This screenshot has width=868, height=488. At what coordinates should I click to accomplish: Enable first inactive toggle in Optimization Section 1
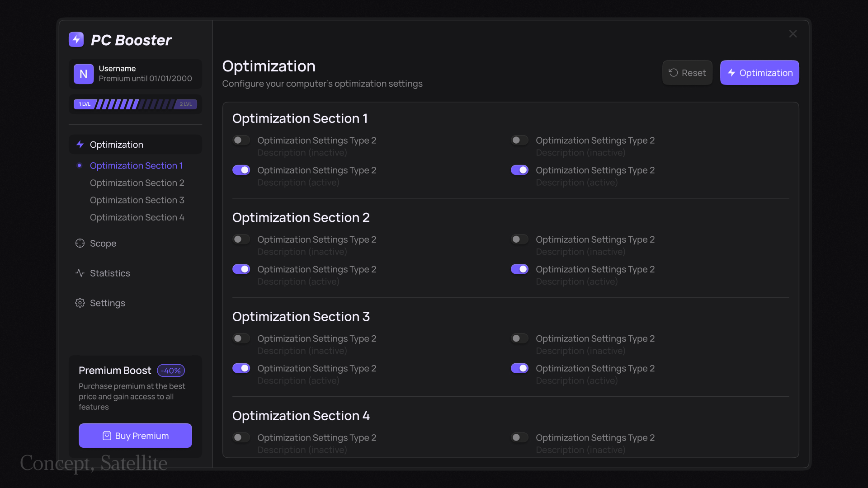click(241, 140)
